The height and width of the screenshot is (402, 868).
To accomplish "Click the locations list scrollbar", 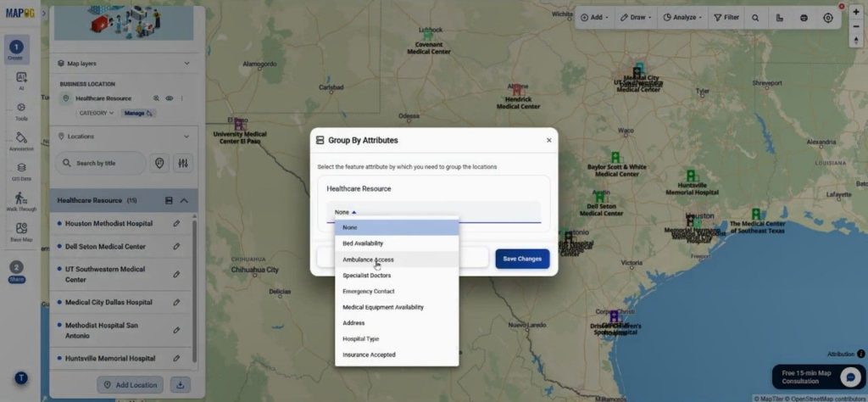I will point(194,290).
